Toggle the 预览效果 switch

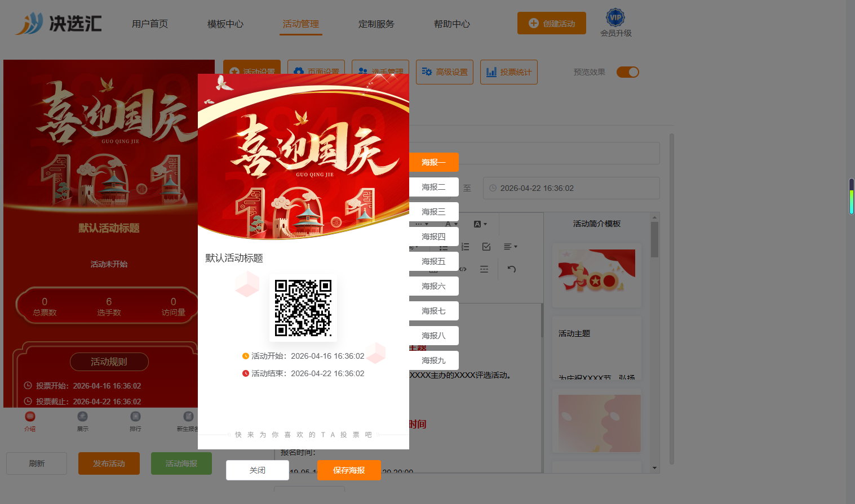click(x=628, y=72)
